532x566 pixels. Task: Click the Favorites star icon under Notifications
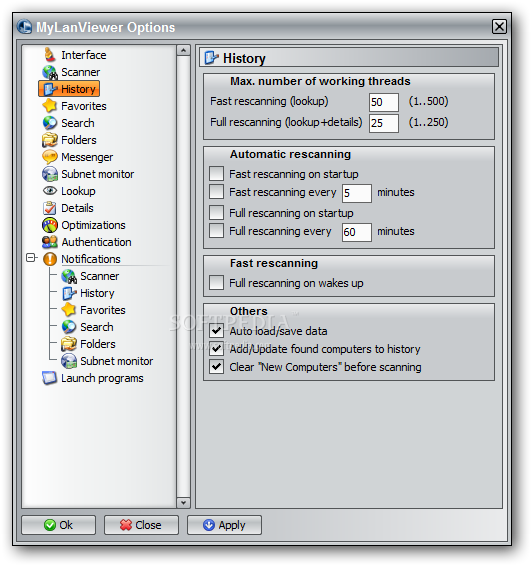[69, 310]
